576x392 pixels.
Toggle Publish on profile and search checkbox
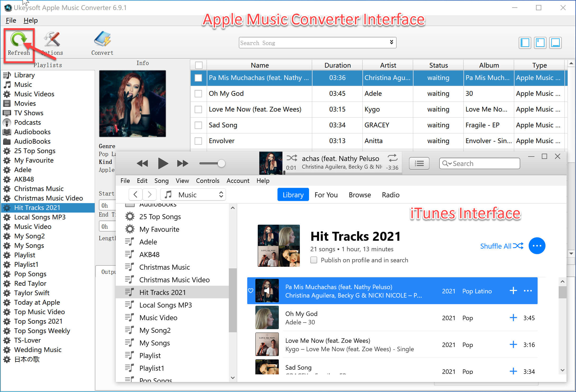pyautogui.click(x=314, y=260)
